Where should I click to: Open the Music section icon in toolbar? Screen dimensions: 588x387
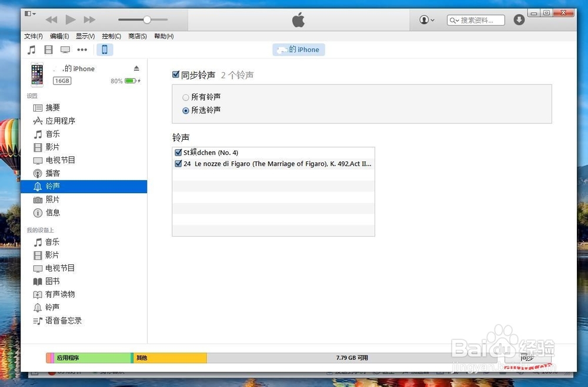(31, 49)
